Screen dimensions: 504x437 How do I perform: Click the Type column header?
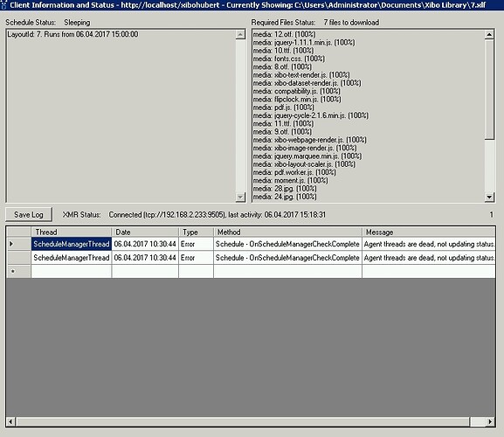[196, 232]
